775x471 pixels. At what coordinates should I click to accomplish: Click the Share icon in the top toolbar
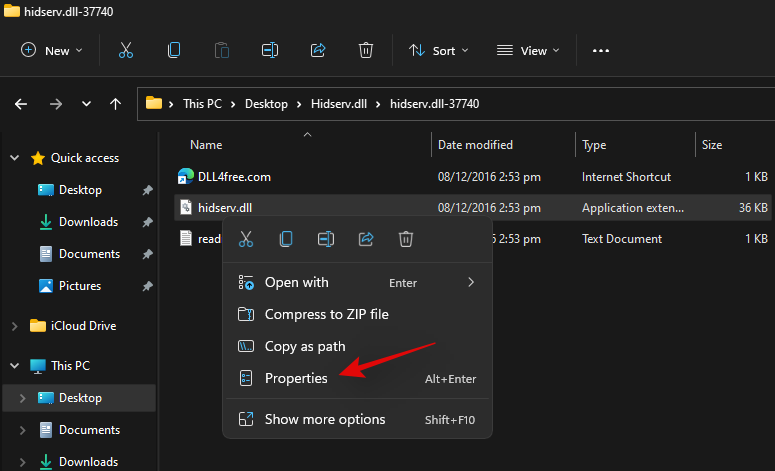318,50
